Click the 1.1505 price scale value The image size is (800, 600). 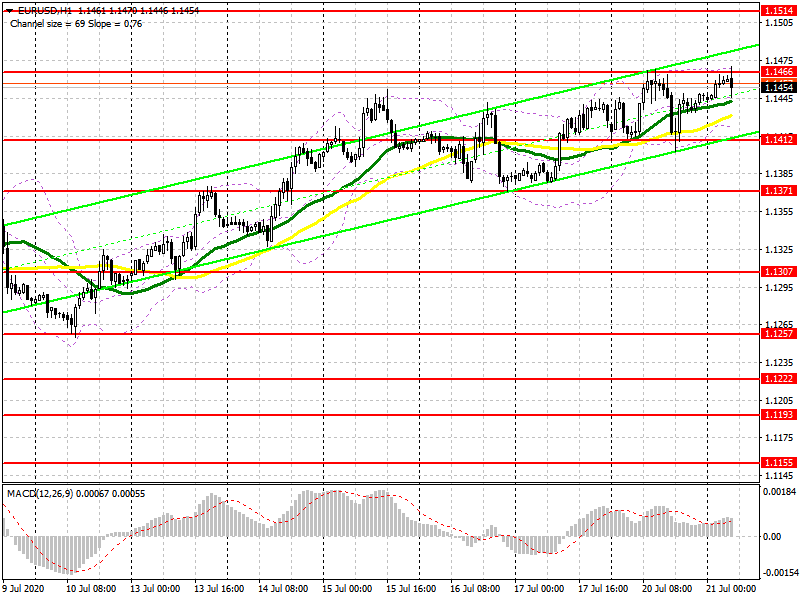[x=780, y=23]
